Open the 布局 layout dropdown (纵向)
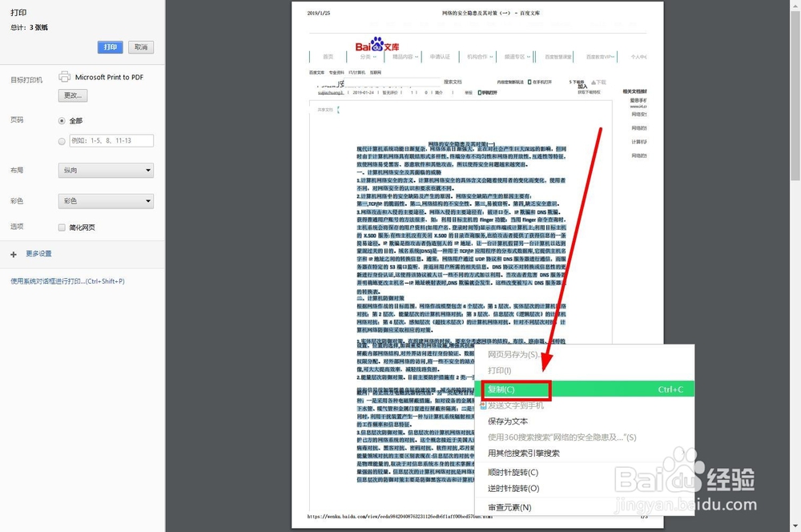The image size is (801, 532). click(106, 170)
